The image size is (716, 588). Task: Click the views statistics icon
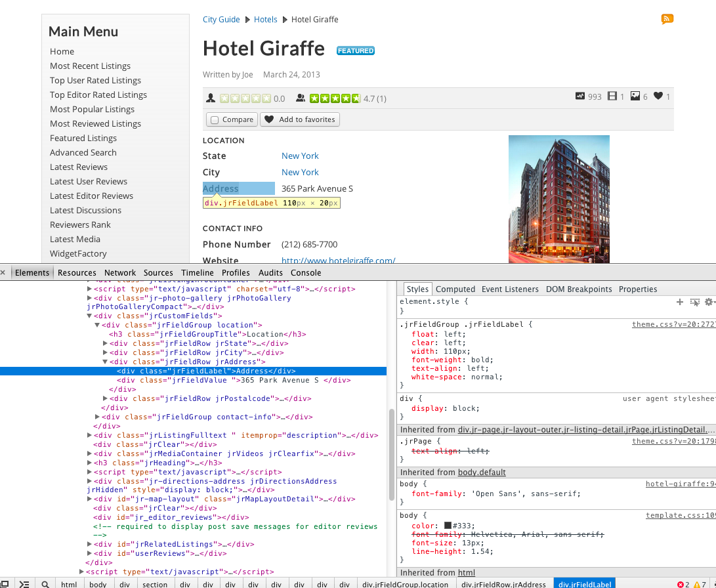tap(579, 96)
